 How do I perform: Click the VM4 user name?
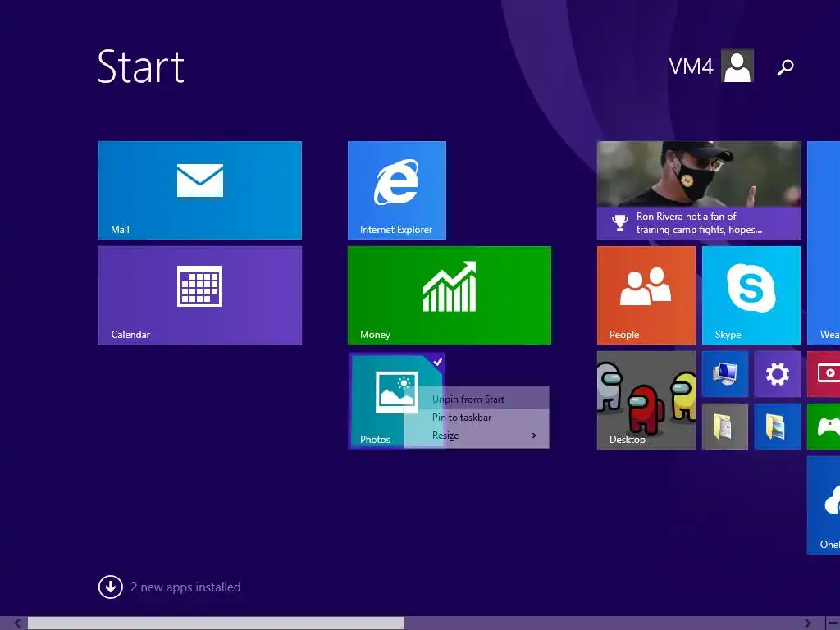coord(691,66)
